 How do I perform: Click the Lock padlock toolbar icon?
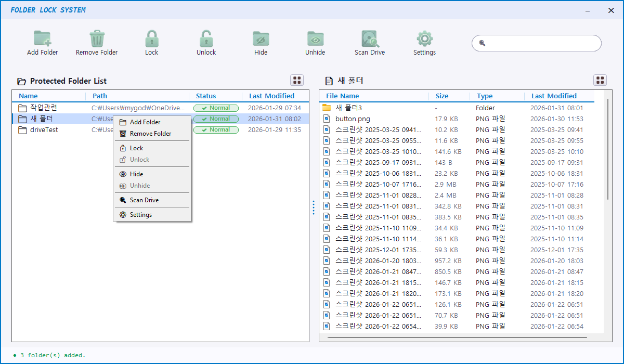[151, 38]
